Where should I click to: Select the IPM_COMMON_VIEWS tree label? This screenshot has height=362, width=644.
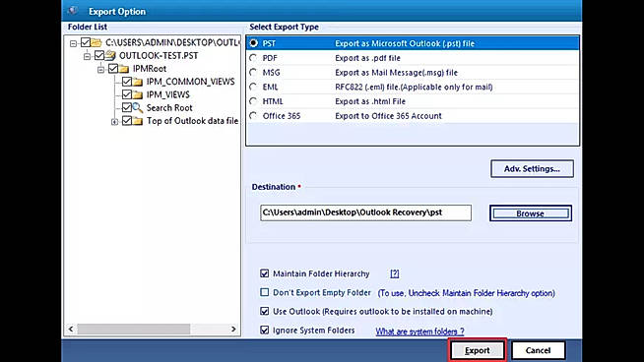(191, 82)
